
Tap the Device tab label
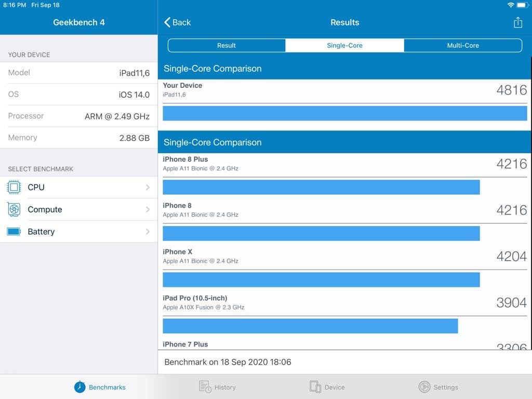coord(335,387)
